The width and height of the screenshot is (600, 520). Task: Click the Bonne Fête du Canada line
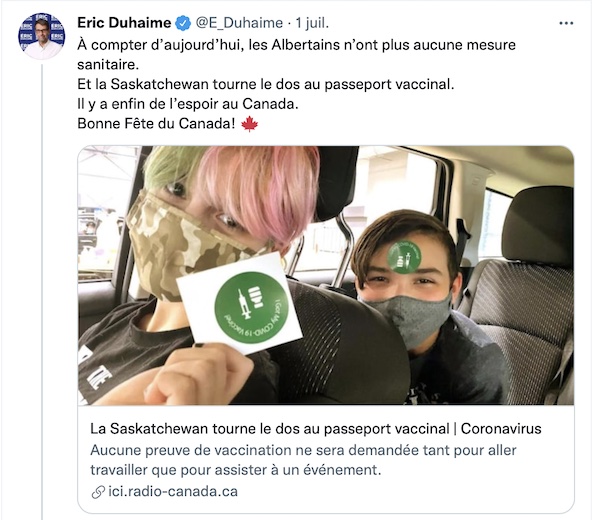tap(168, 124)
